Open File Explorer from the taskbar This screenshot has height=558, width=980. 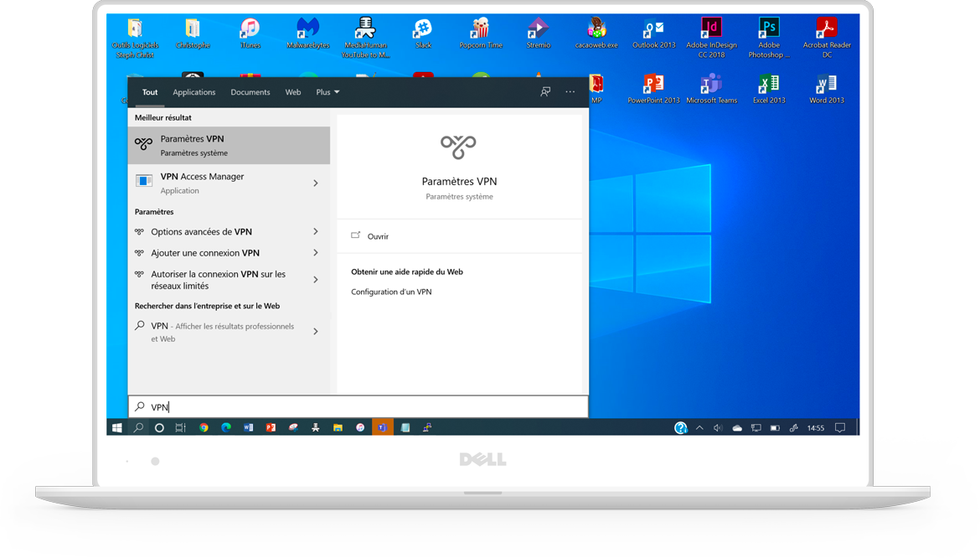coord(338,427)
